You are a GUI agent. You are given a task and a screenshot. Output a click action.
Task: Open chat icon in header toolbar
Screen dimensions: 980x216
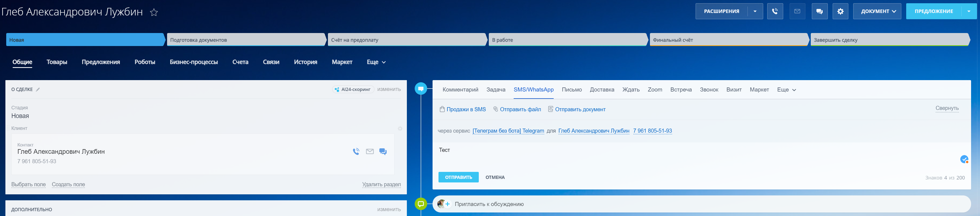click(x=819, y=11)
